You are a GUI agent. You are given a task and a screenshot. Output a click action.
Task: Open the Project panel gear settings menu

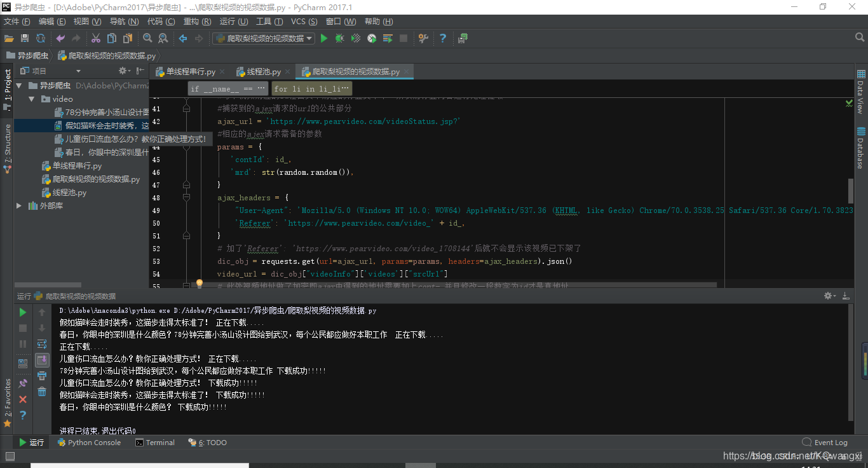pos(125,71)
